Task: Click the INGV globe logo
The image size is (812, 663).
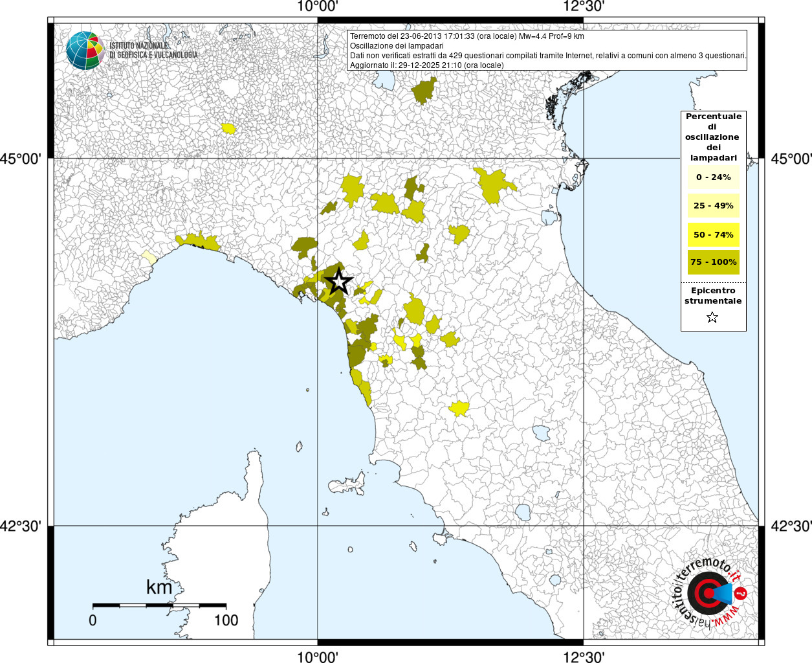Action: pyautogui.click(x=85, y=51)
